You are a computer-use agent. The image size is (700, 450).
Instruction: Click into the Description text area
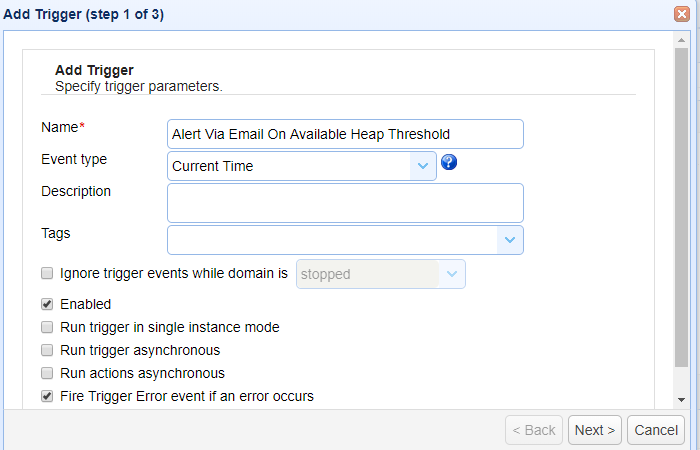(x=345, y=202)
